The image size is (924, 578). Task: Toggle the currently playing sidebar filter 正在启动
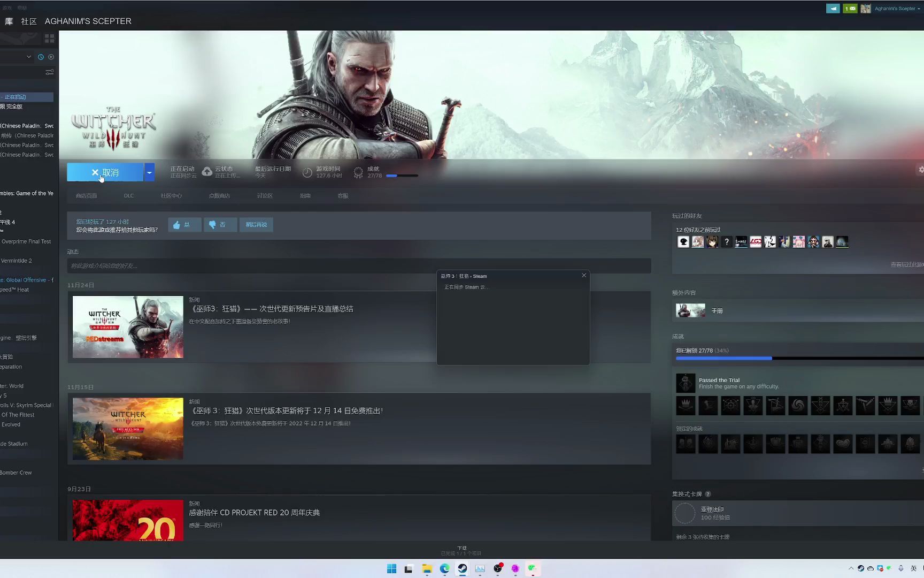[x=26, y=97]
